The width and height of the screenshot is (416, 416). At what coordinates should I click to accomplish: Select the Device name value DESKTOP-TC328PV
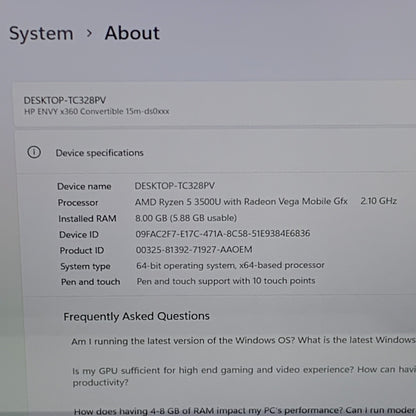coord(175,186)
